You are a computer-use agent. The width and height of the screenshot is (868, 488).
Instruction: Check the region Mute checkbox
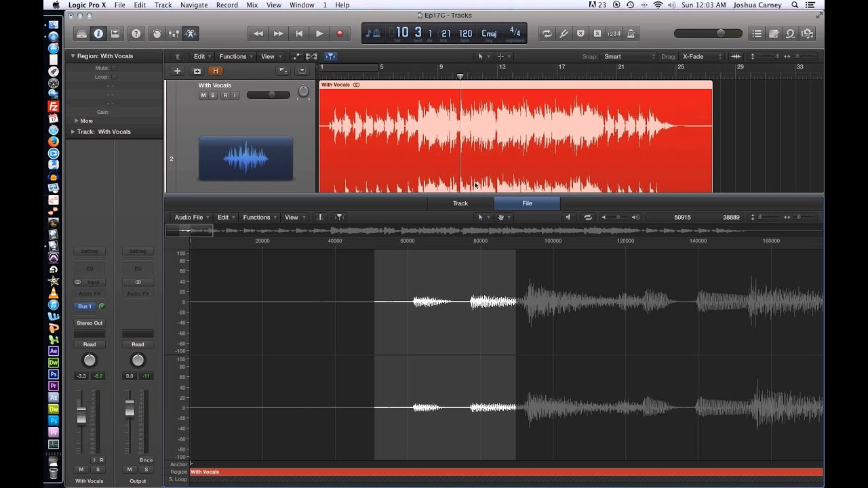point(114,68)
